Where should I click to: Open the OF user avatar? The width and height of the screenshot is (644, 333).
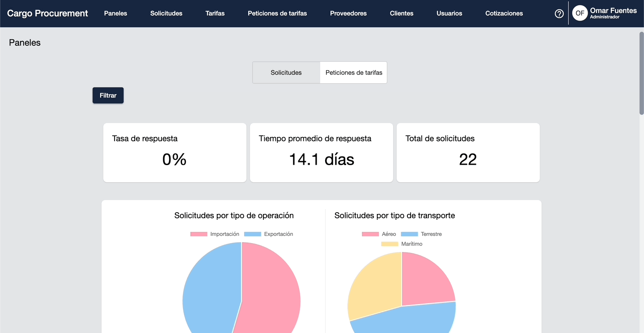click(x=580, y=13)
